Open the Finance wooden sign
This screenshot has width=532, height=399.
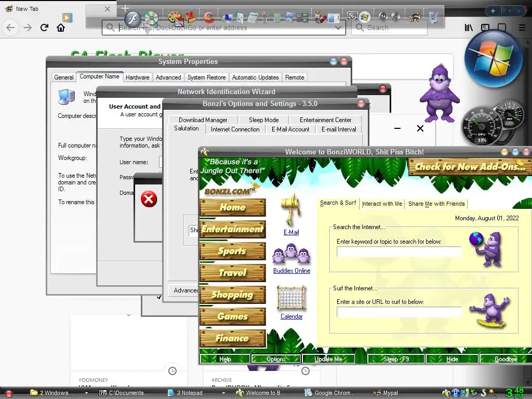(x=233, y=338)
